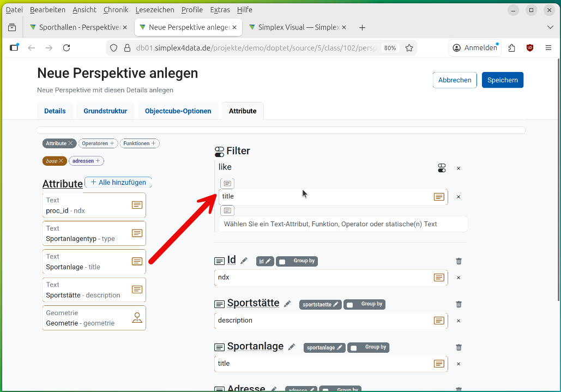Open the browser tab list dropdown
The width and height of the screenshot is (561, 392).
point(550,27)
